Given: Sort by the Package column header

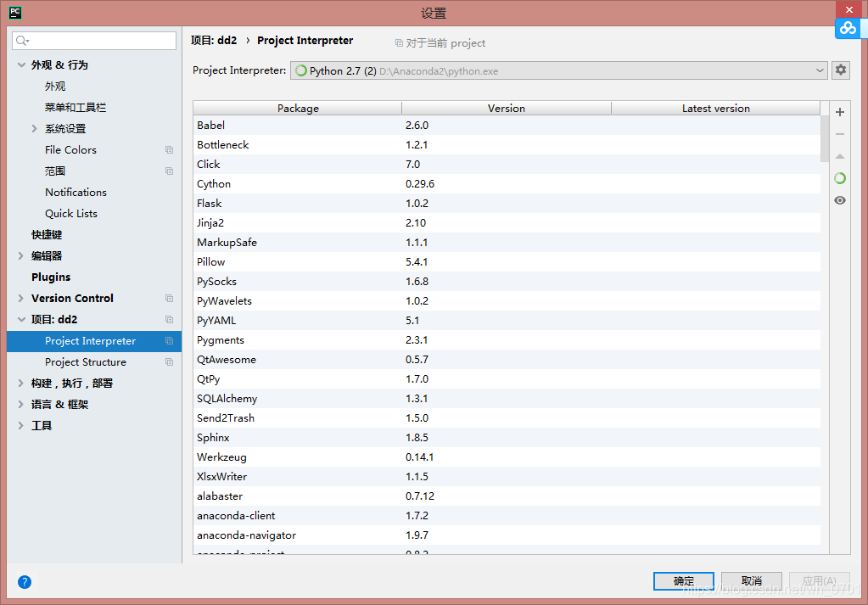Looking at the screenshot, I should coord(298,108).
